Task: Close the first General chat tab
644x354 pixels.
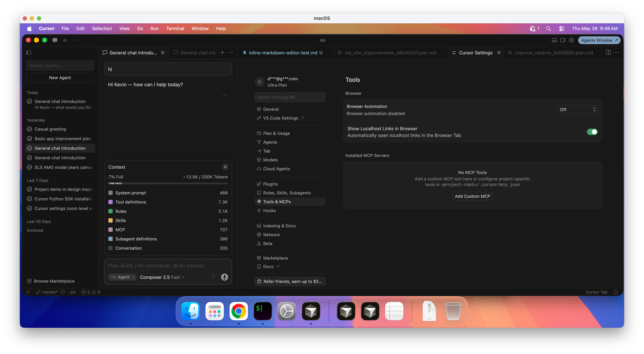Action: pyautogui.click(x=163, y=53)
